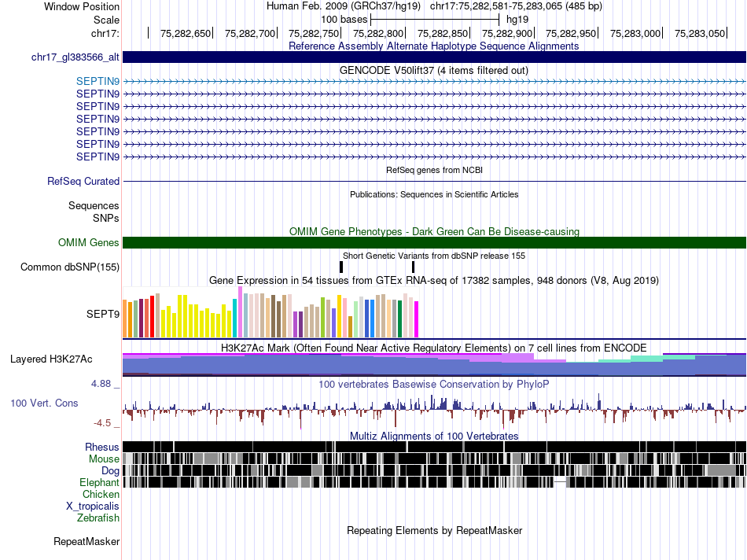Open the Gene Expression in 54 tissues title
Screen dimensions: 747x560
(434, 280)
